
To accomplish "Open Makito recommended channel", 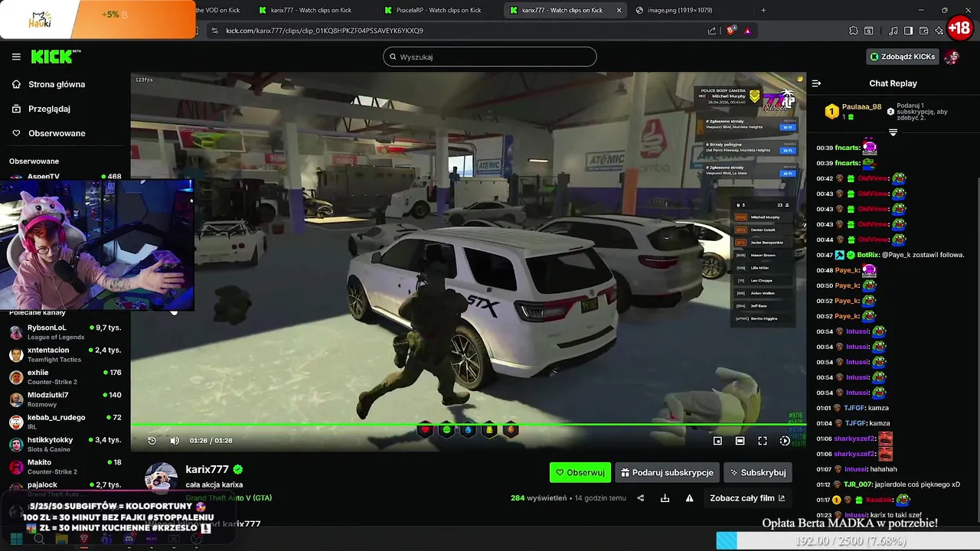I will (65, 467).
